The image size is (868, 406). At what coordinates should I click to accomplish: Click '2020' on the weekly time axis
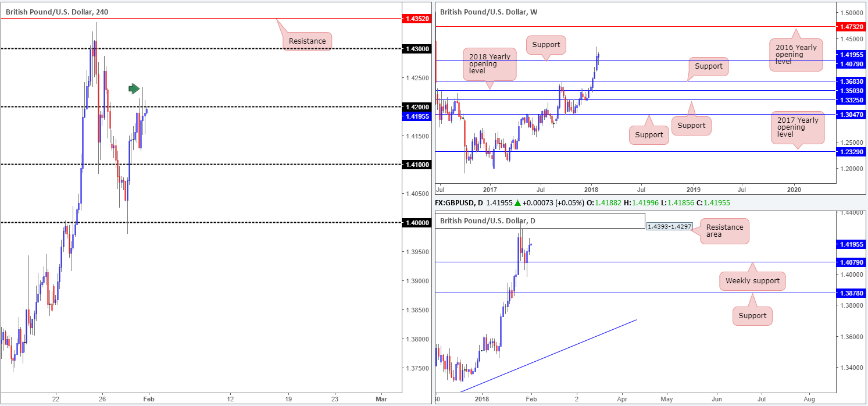(795, 189)
